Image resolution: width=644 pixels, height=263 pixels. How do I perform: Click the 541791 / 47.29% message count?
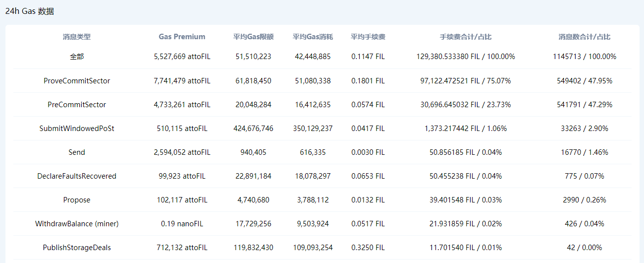pos(585,104)
